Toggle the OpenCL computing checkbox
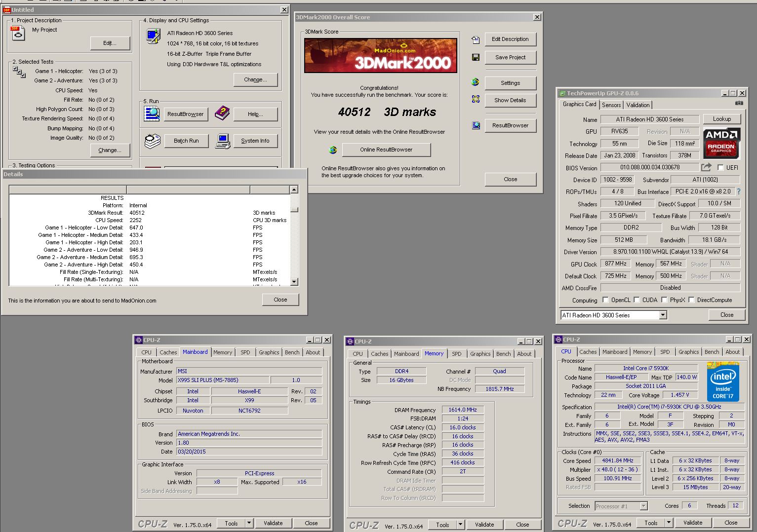 [605, 300]
